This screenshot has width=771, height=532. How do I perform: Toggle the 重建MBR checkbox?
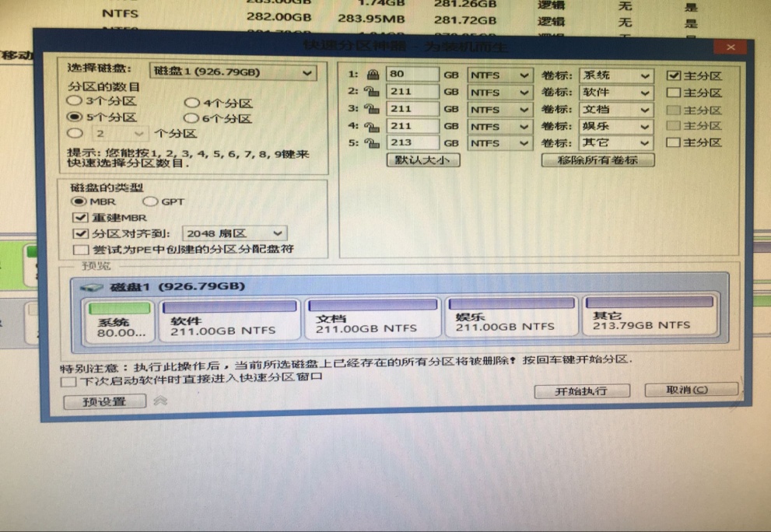click(80, 217)
